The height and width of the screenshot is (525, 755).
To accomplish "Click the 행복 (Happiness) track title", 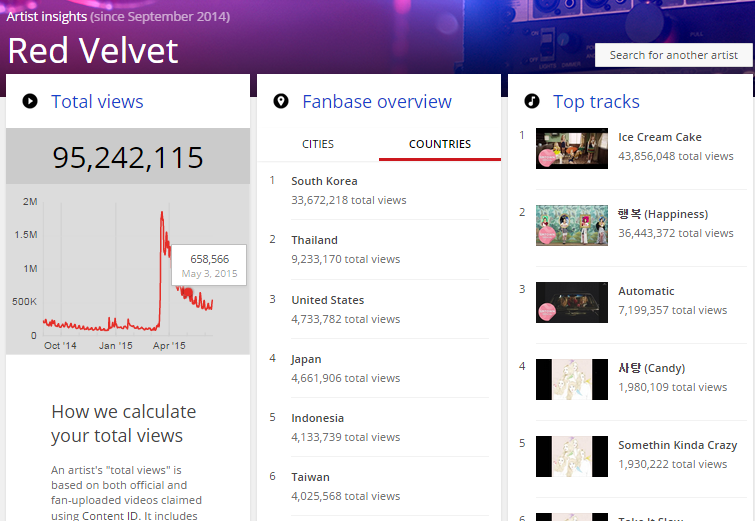I will coord(663,214).
